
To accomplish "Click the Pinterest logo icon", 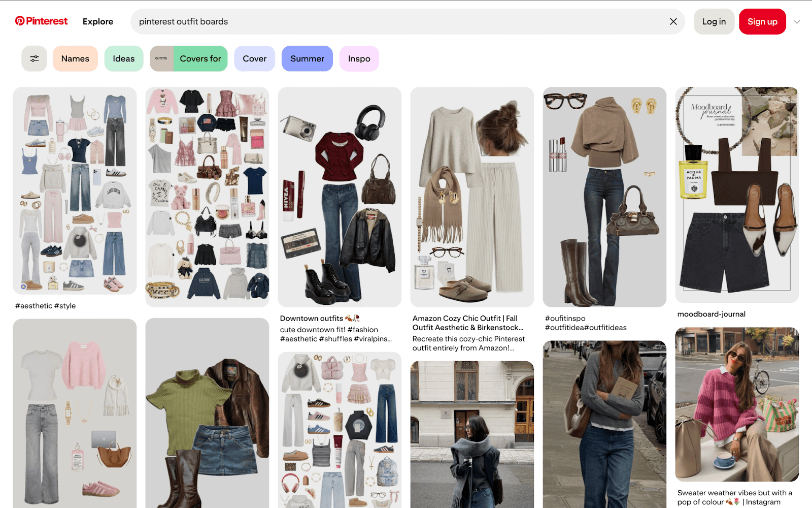I will pyautogui.click(x=20, y=21).
